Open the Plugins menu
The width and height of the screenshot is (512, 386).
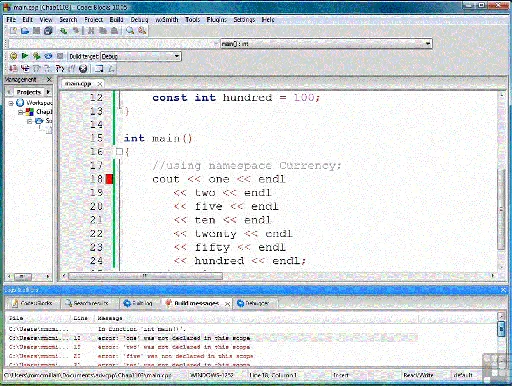click(216, 20)
